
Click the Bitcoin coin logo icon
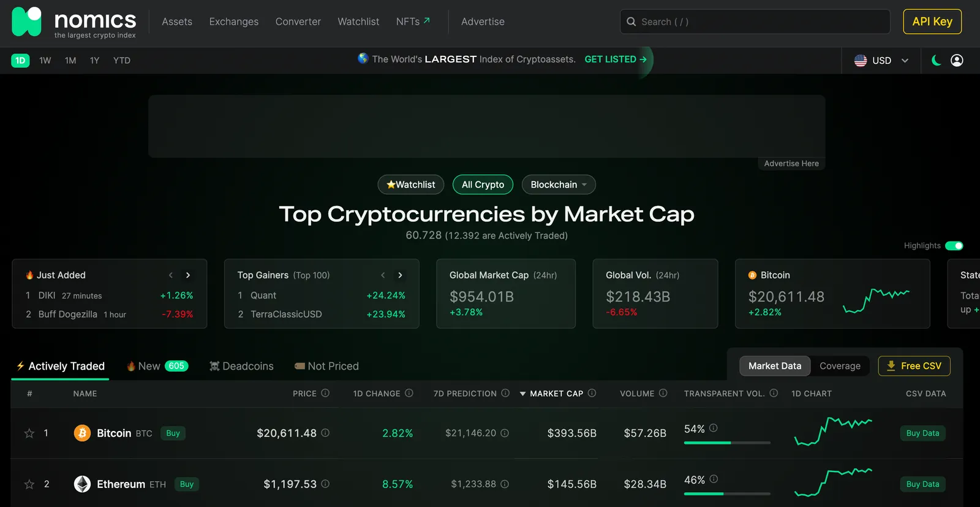pos(82,433)
